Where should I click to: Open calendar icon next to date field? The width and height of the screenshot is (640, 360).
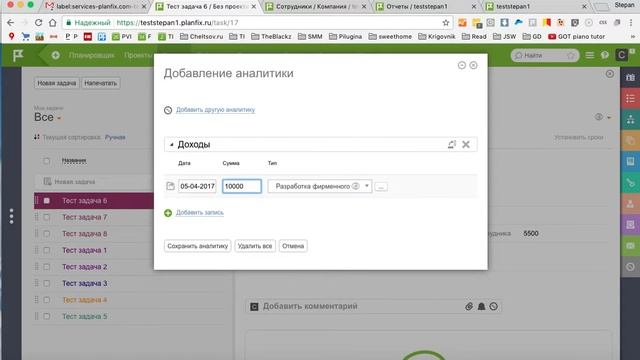[x=170, y=186]
